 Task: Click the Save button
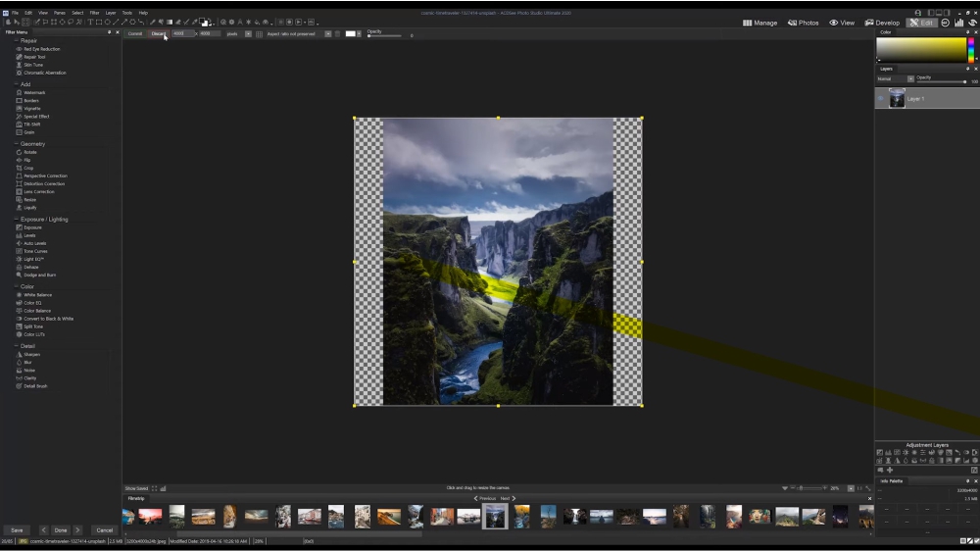pyautogui.click(x=17, y=530)
